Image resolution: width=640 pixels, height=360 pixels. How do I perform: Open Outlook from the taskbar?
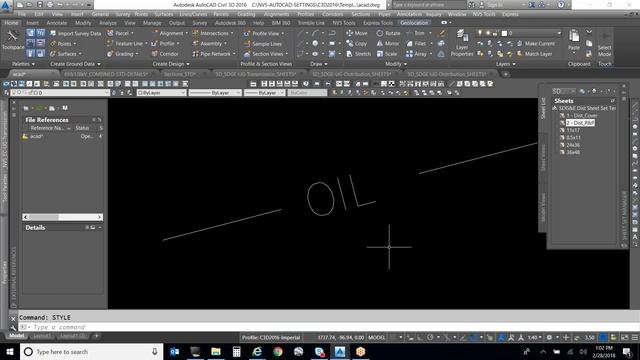(175, 352)
